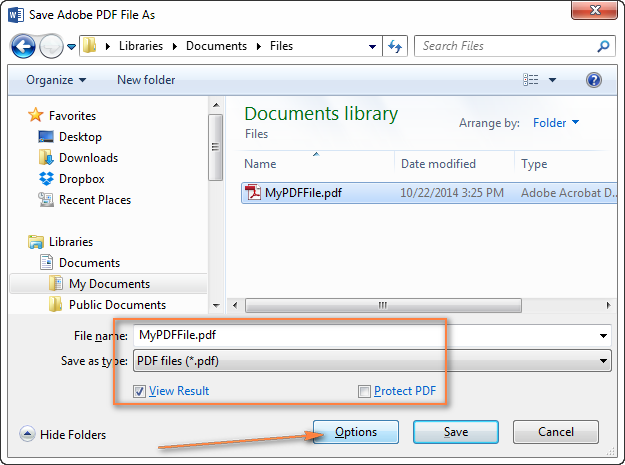Click the horizontal scrollbar right arrow
The image size is (625, 465).
pos(608,306)
